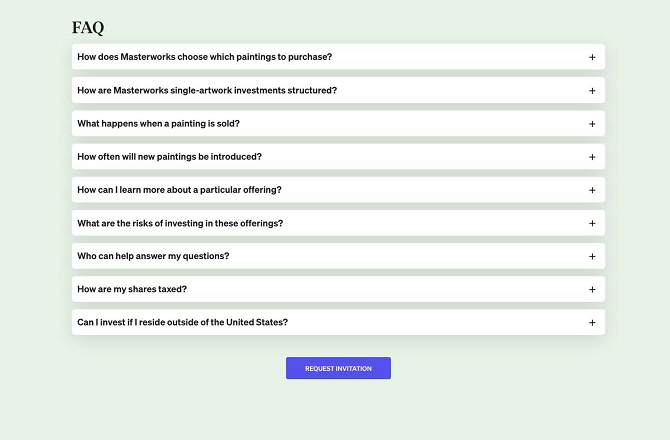Expand "How are Masterworks single-artwork investments structured"
Screen dimensions: 670x440
(x=207, y=90)
